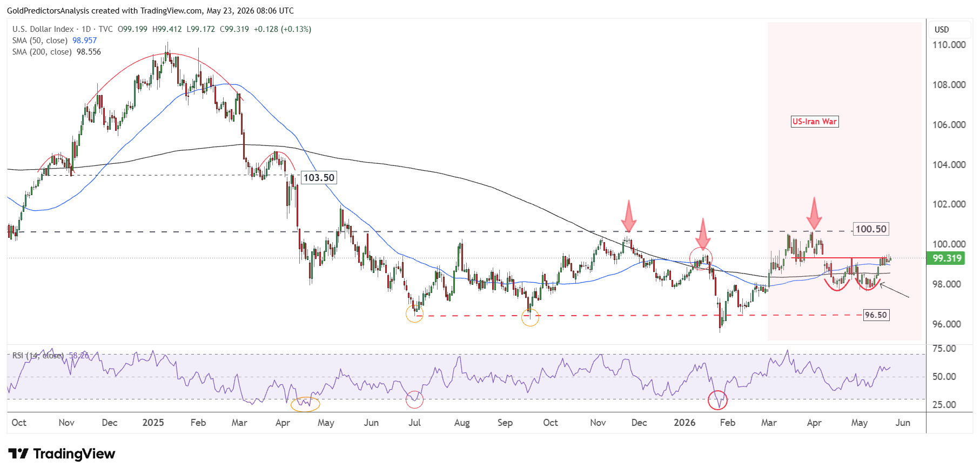The height and width of the screenshot is (474, 980).
Task: Click the SMA (200, close) indicator legend
Action: [57, 52]
